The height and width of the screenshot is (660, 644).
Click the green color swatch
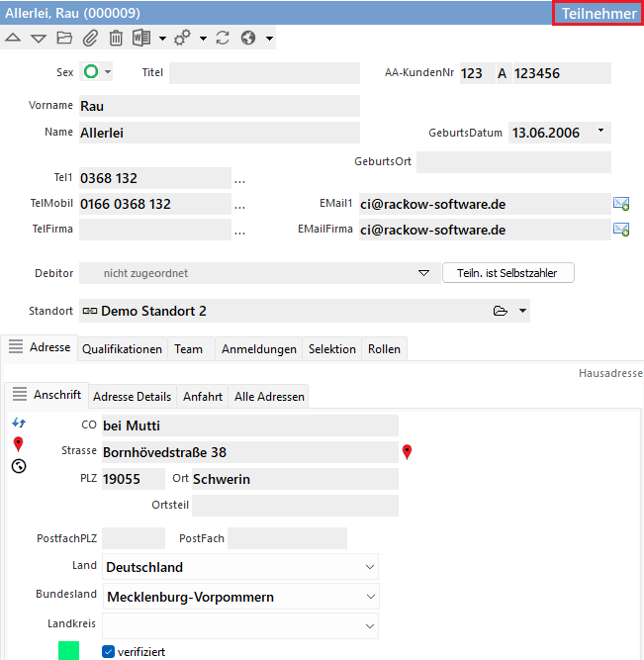tap(68, 651)
